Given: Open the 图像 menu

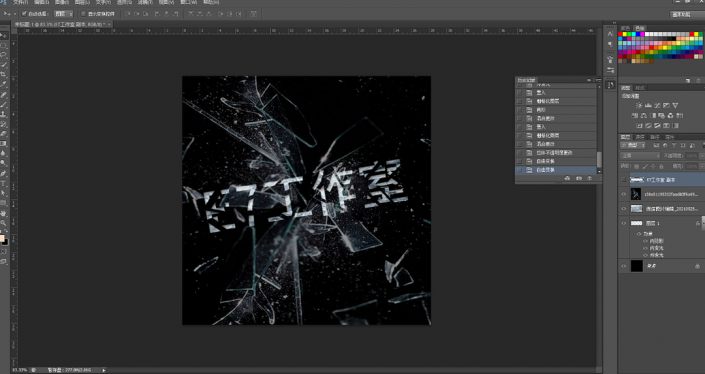Looking at the screenshot, I should click(61, 2).
